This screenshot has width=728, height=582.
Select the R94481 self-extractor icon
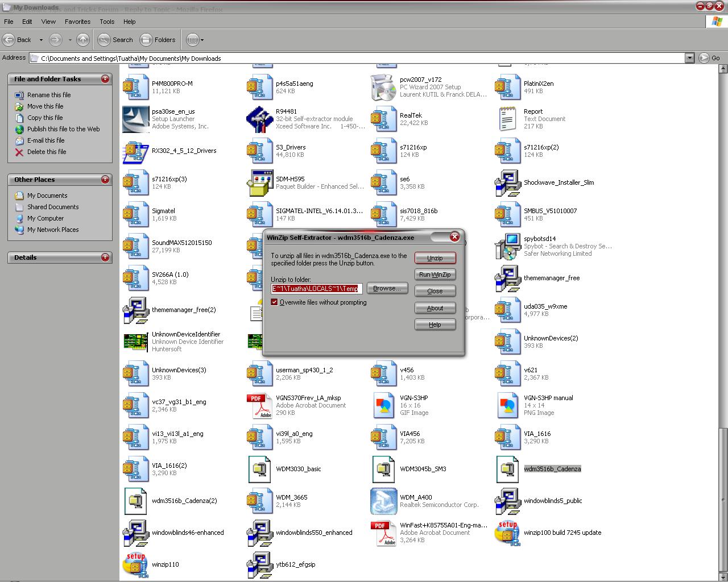[260, 119]
